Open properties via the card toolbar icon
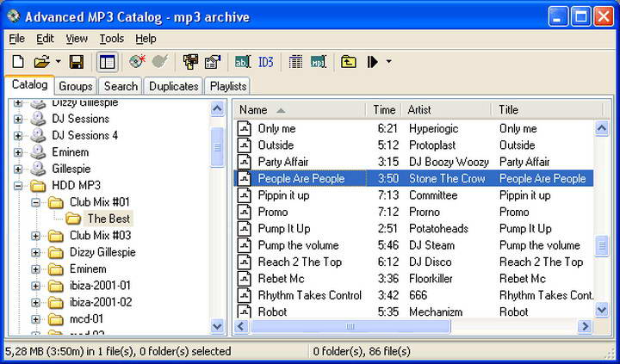 click(x=213, y=62)
